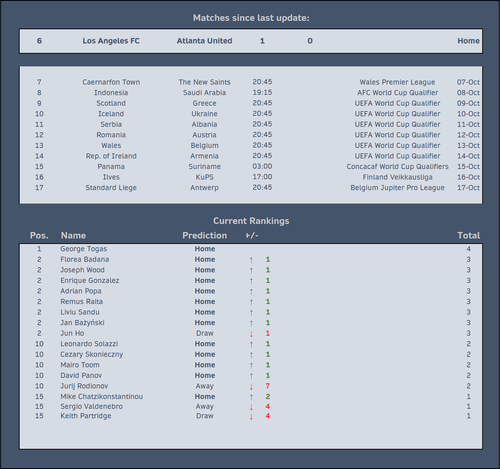Click Armenia in the fixtures
500x469 pixels.
pos(204,156)
